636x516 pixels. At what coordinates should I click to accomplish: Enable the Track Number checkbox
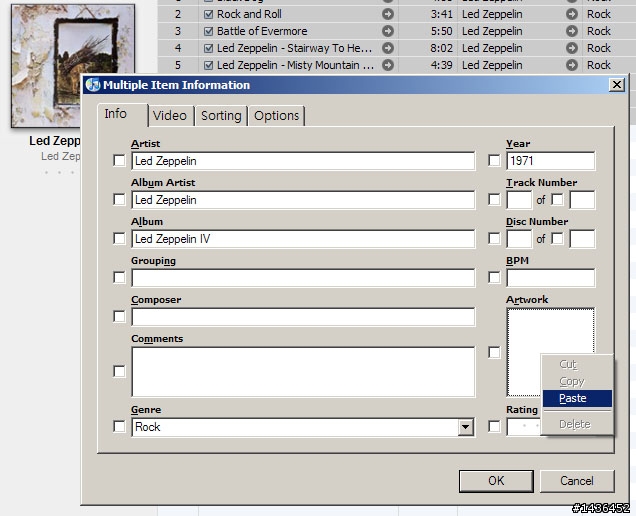point(494,200)
